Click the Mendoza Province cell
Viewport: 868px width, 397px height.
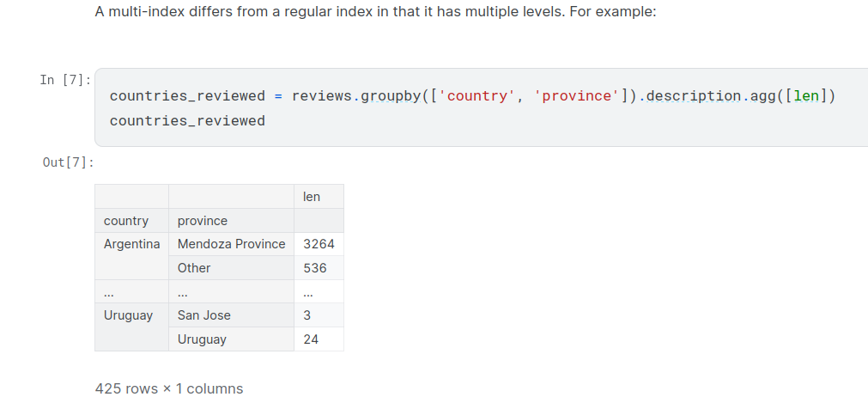click(x=231, y=244)
